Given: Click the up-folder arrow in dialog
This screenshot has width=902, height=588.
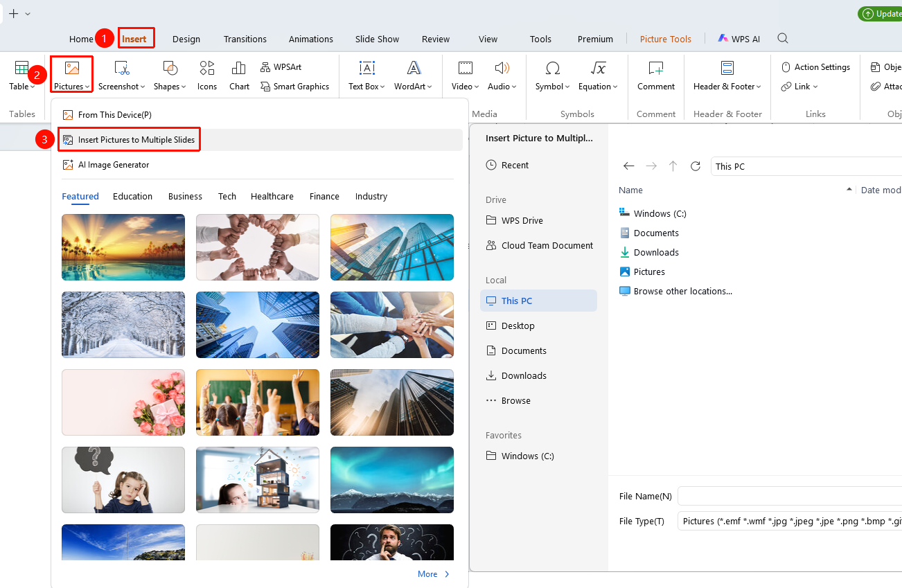Looking at the screenshot, I should click(673, 166).
